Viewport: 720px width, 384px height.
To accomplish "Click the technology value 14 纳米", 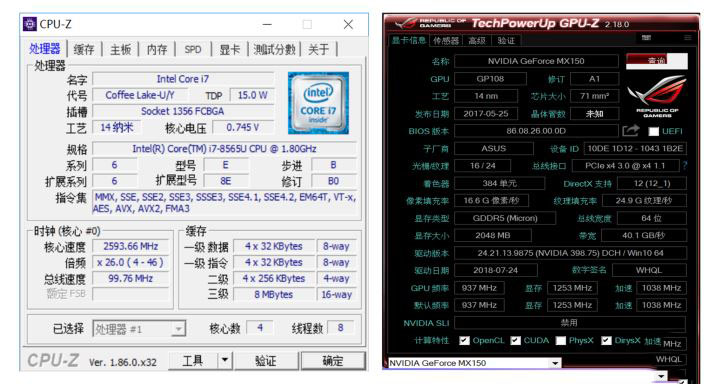I will [117, 127].
